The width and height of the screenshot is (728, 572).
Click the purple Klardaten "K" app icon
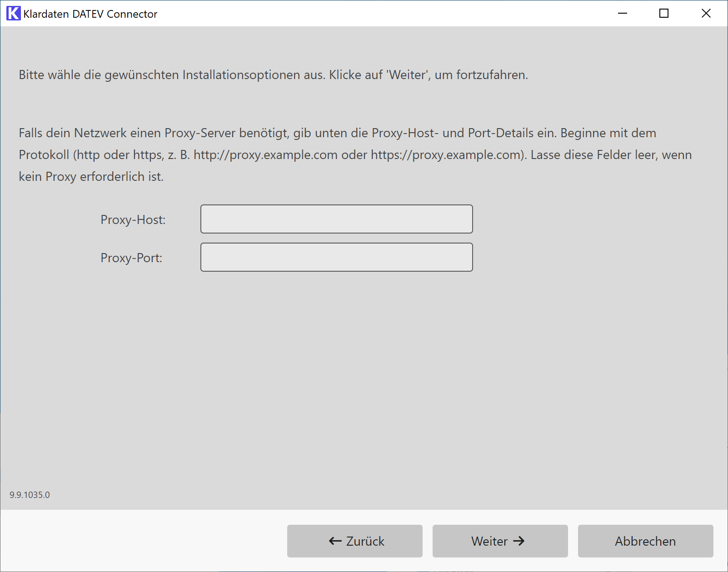13,13
